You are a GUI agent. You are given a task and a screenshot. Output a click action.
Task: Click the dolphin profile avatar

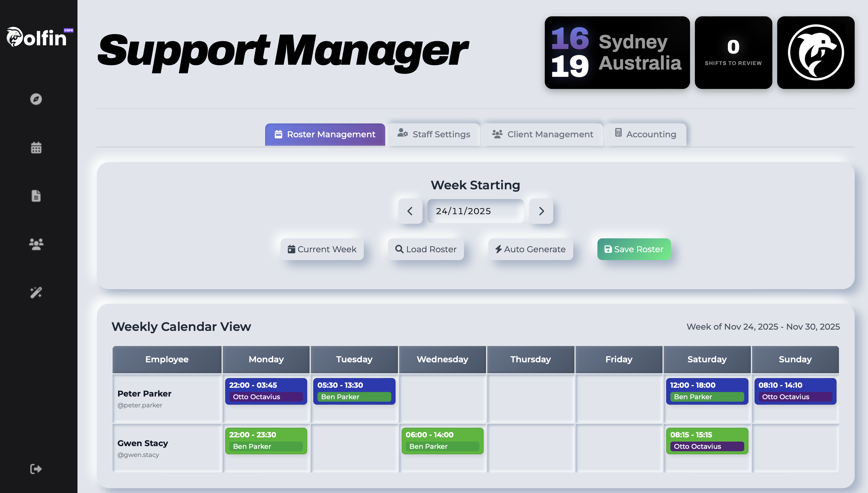coord(815,53)
